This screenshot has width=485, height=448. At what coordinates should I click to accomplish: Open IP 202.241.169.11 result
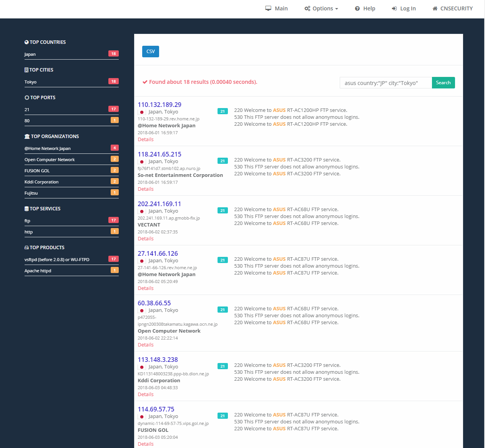tap(159, 204)
